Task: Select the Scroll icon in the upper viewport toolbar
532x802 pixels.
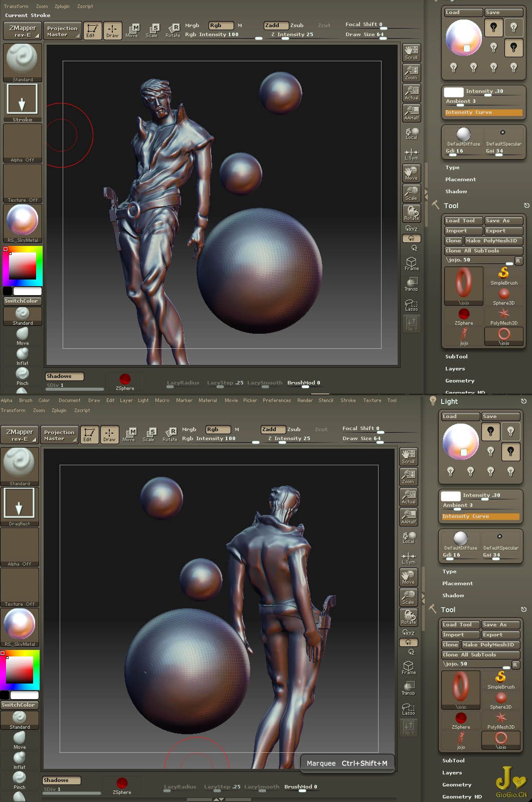Action: click(x=411, y=52)
